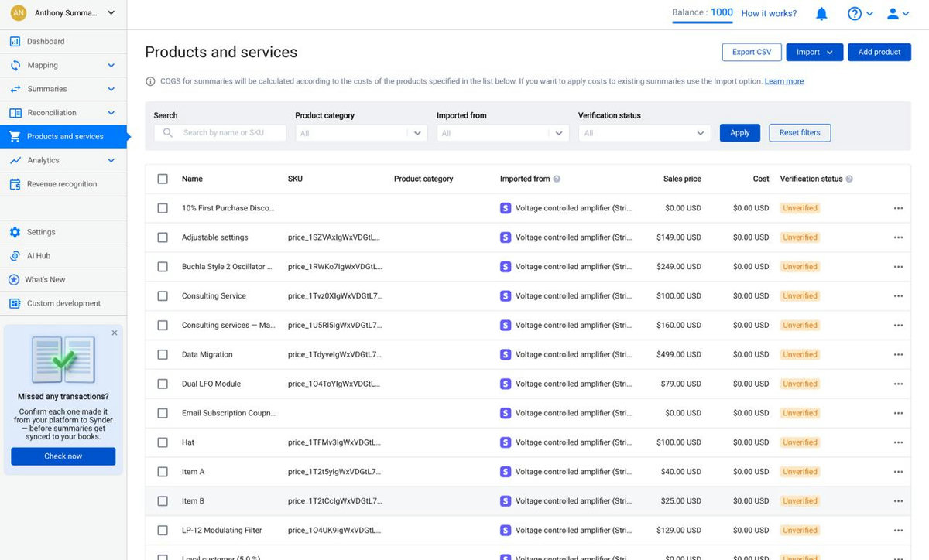Expand the Mapping sidebar section
The image size is (929, 560).
pyautogui.click(x=111, y=66)
